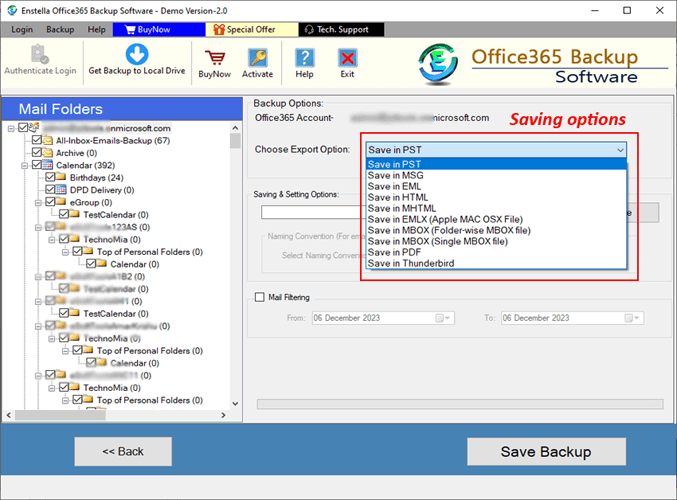Select Save in PDF option
Screen dimensions: 677x500
(496, 252)
